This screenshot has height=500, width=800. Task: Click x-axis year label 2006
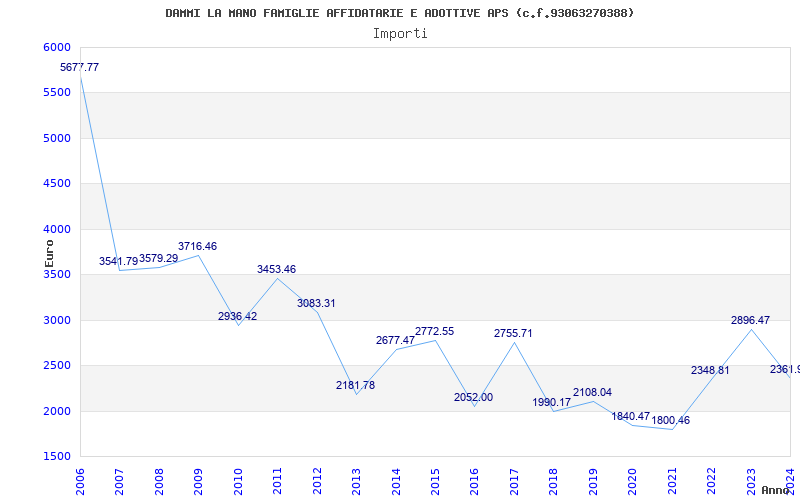[80, 481]
